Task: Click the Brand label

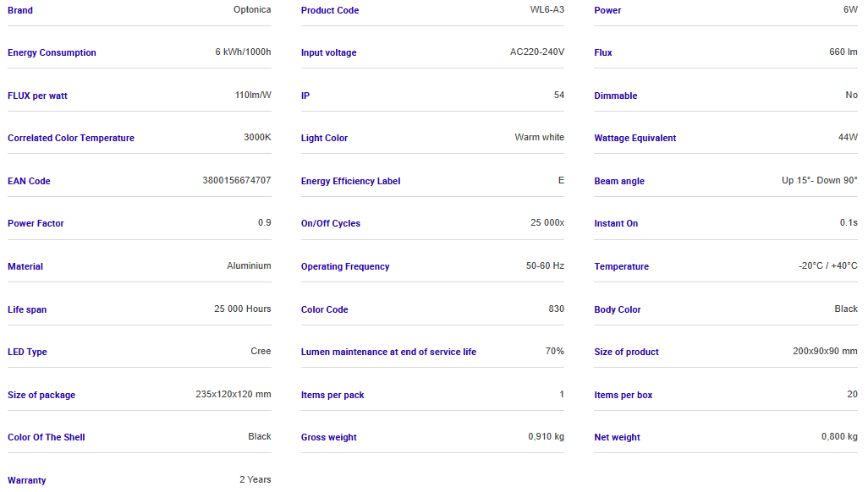Action: pyautogui.click(x=20, y=10)
